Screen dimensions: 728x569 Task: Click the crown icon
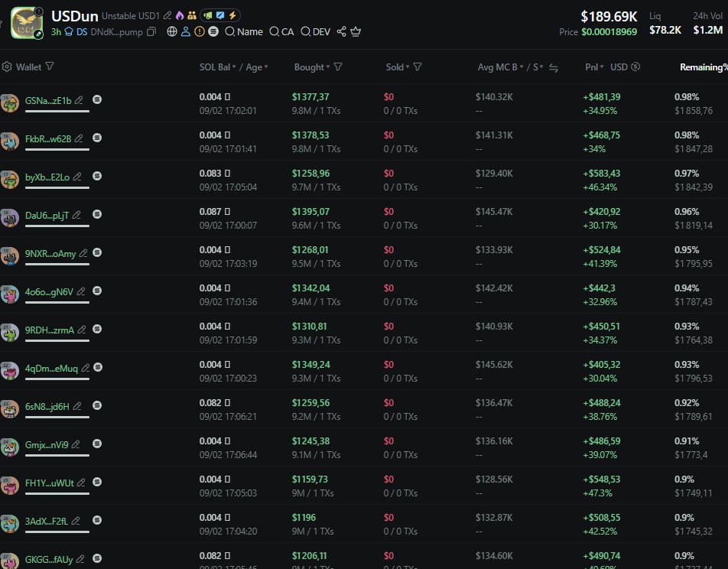tap(356, 31)
